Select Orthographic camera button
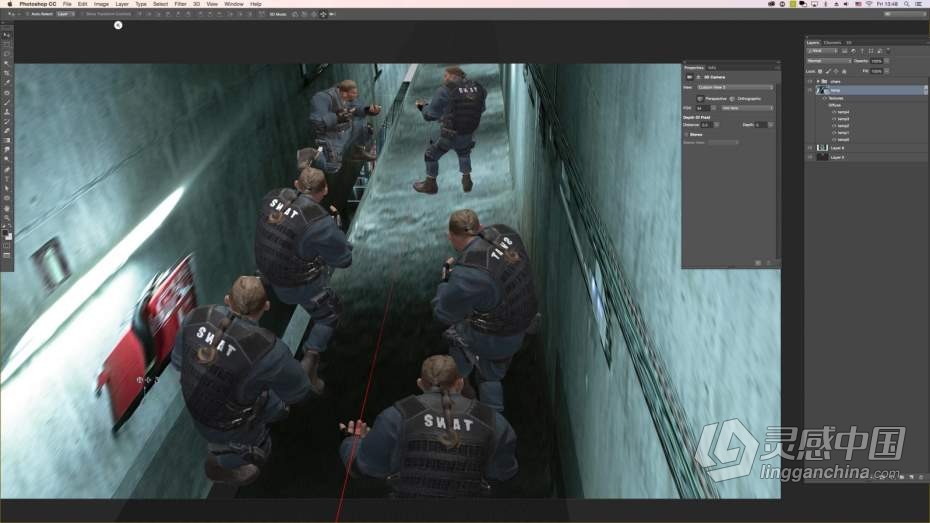 [x=732, y=98]
